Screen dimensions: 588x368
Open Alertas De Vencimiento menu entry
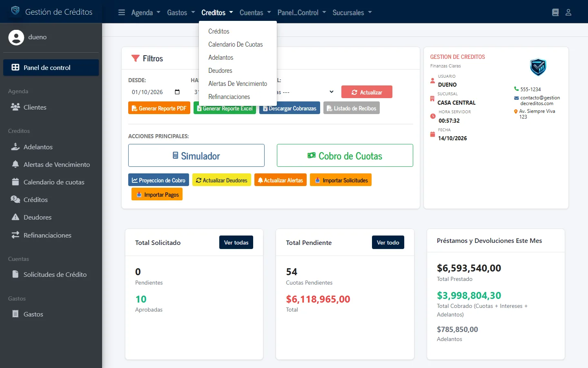pyautogui.click(x=238, y=83)
